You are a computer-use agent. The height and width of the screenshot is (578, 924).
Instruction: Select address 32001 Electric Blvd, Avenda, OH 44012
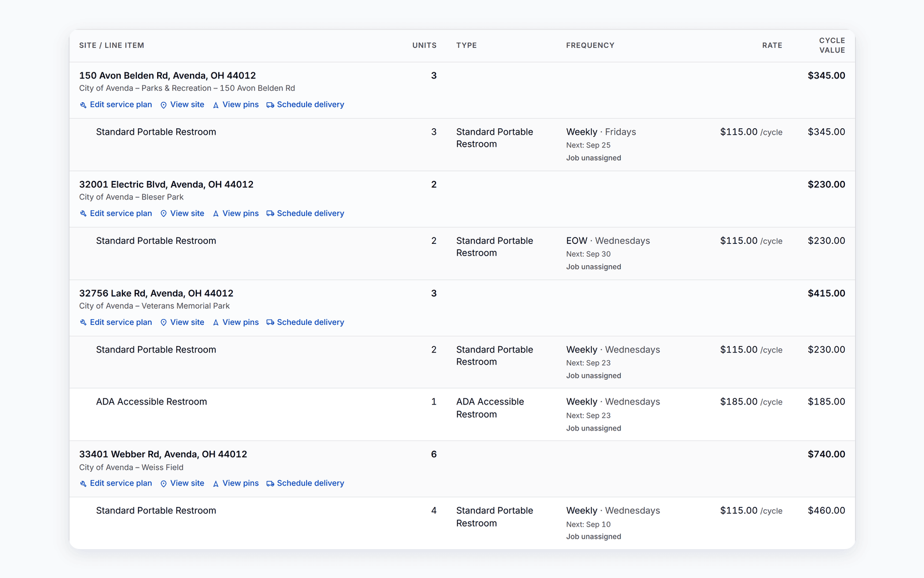pos(166,184)
